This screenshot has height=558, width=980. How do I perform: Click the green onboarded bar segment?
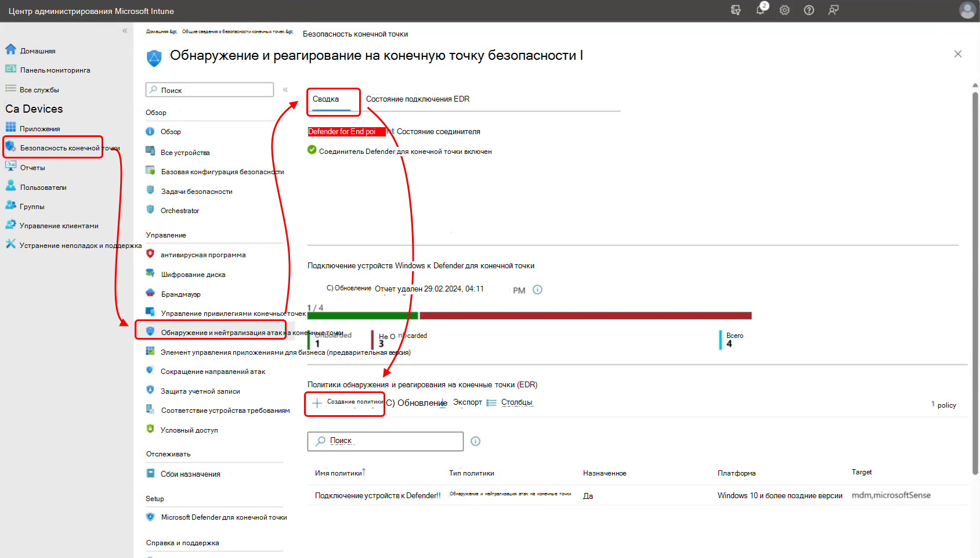click(x=363, y=315)
